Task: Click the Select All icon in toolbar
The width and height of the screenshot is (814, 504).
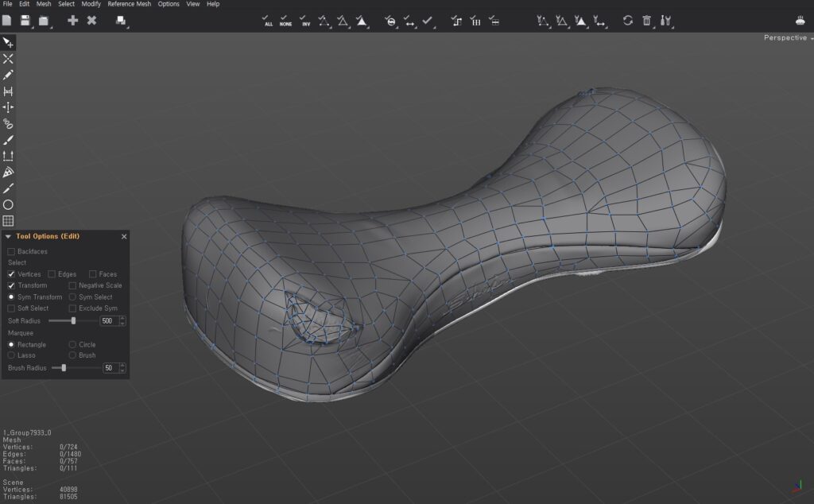Action: click(269, 21)
